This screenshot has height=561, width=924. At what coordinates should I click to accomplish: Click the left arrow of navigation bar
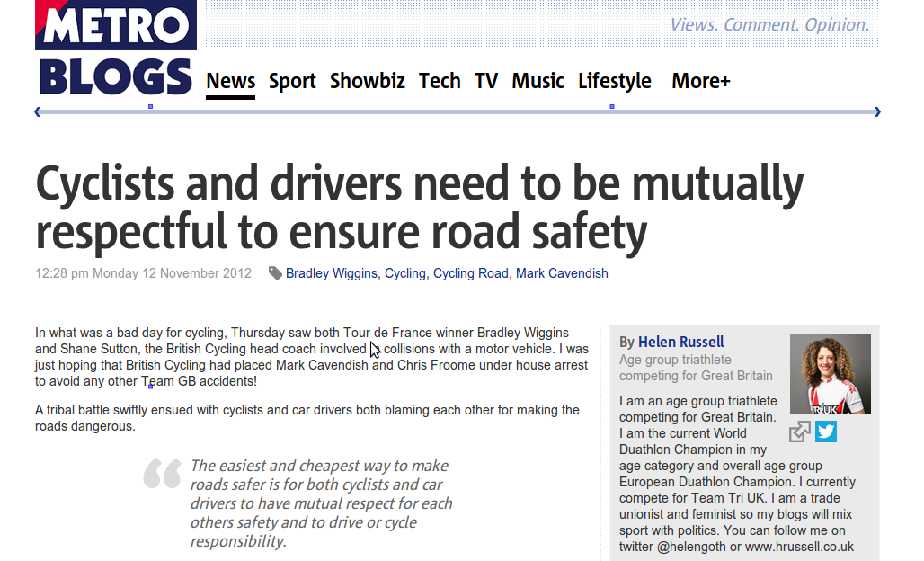pyautogui.click(x=38, y=111)
